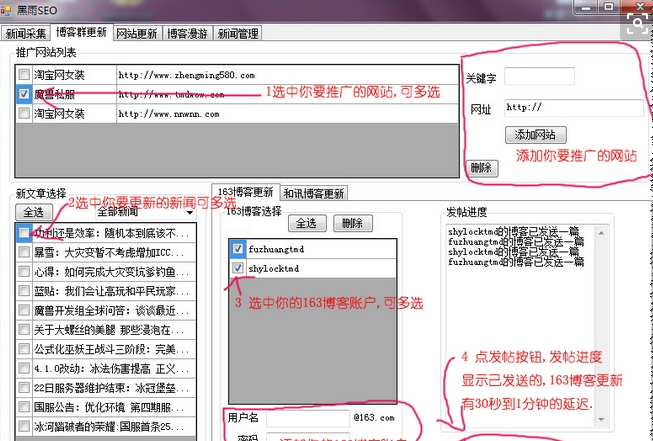Viewport: 653px width, 441px height.
Task: Focus the 关键字 input field
Action: [539, 76]
